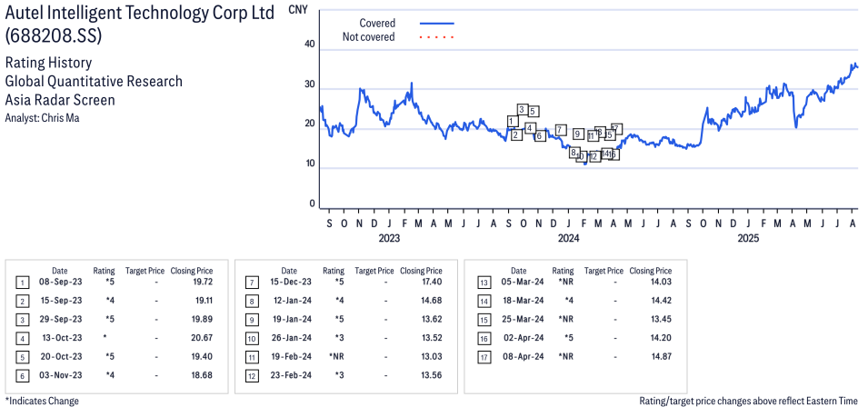Screen dimensions: 868x407
Task: Click marker 1 on the price chart line
Action: pos(513,121)
